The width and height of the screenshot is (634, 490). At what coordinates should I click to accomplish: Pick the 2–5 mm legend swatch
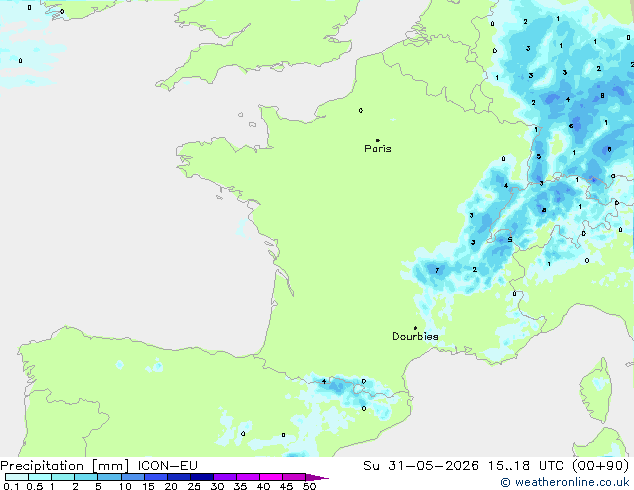point(86,477)
